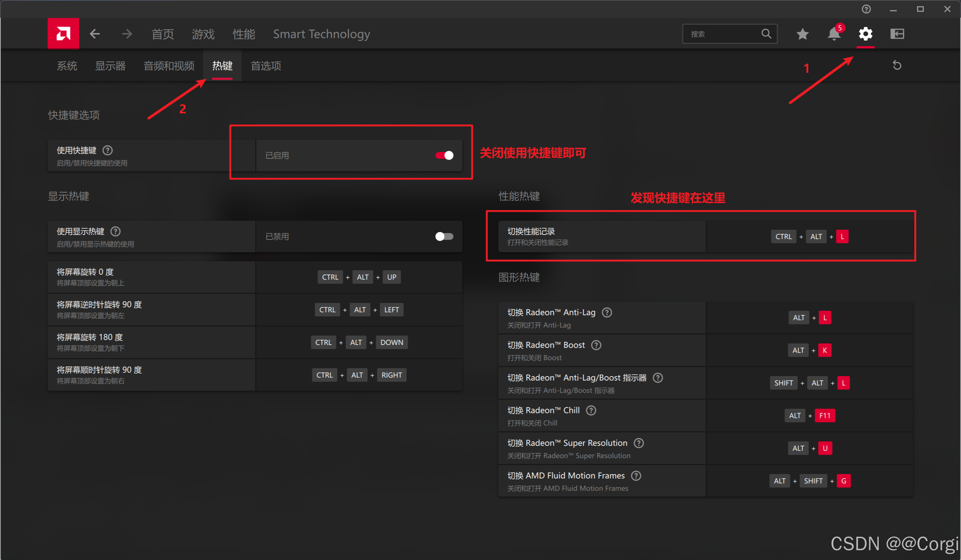
Task: Open favorites star icon
Action: (803, 34)
